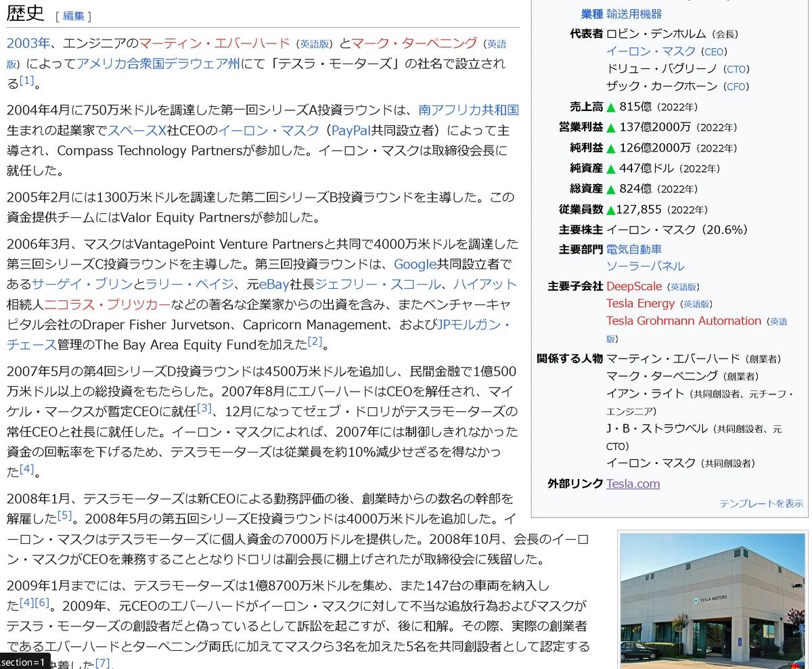Open 電気自動車 link in infobox
Screen dimensions: 812x669
point(634,250)
